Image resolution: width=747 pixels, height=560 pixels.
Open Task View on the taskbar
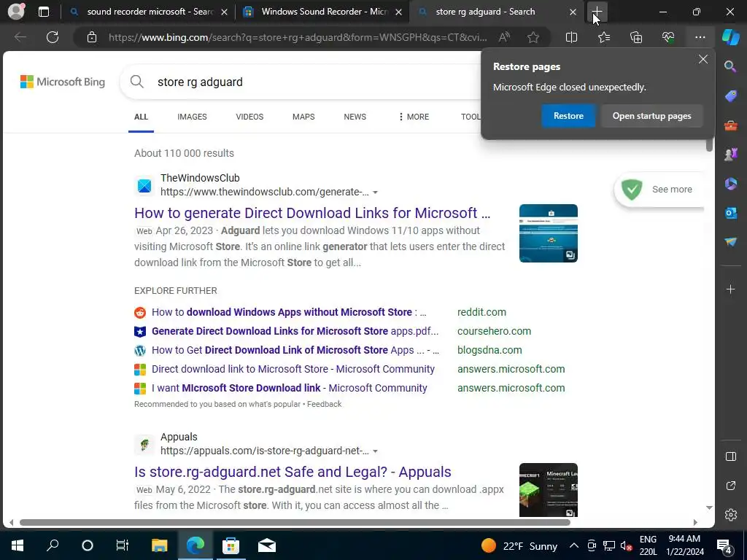123,545
